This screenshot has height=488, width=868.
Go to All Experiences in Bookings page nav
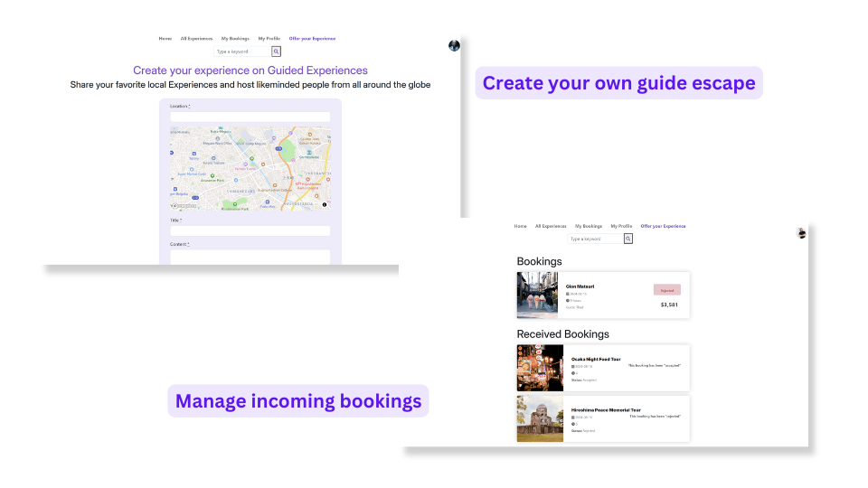pyautogui.click(x=551, y=226)
